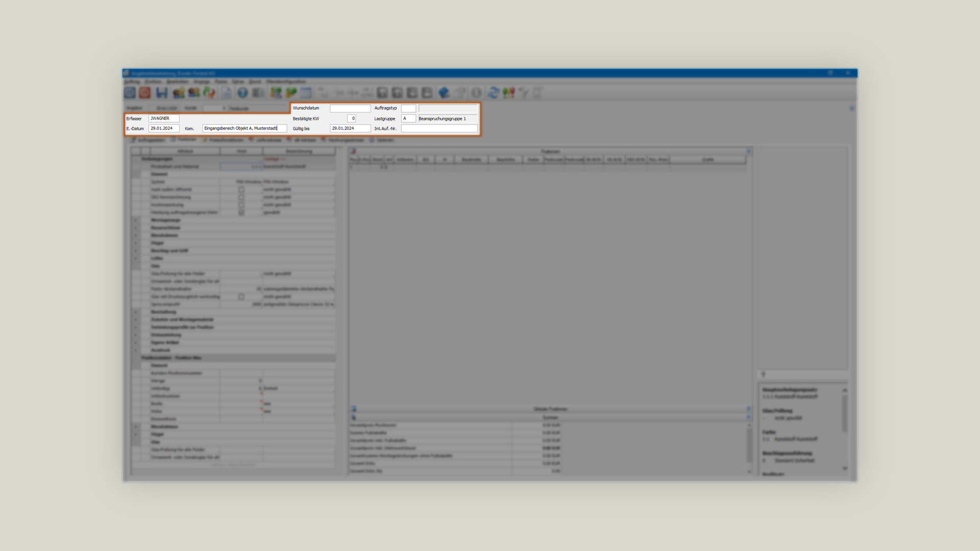Open the Anzeige menu
This screenshot has width=980, height=551.
(x=202, y=82)
